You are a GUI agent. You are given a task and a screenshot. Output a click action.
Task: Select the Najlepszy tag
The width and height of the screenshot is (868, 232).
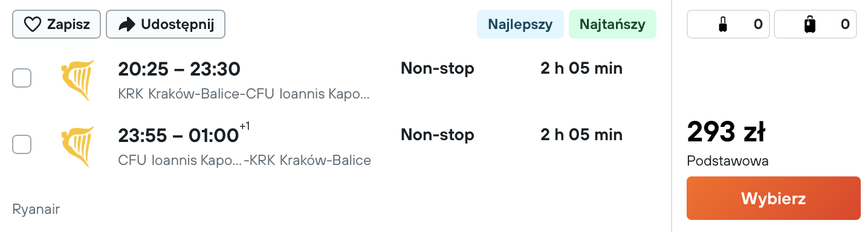(520, 25)
